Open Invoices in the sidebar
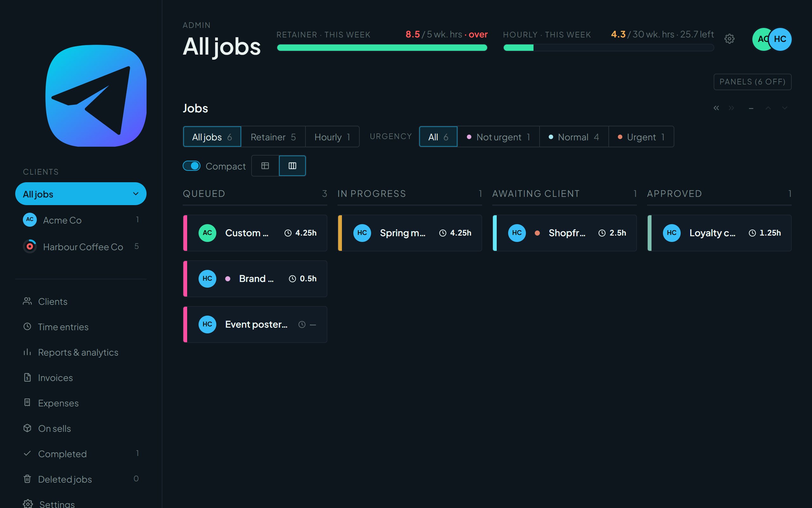Image resolution: width=812 pixels, height=508 pixels. click(81, 378)
